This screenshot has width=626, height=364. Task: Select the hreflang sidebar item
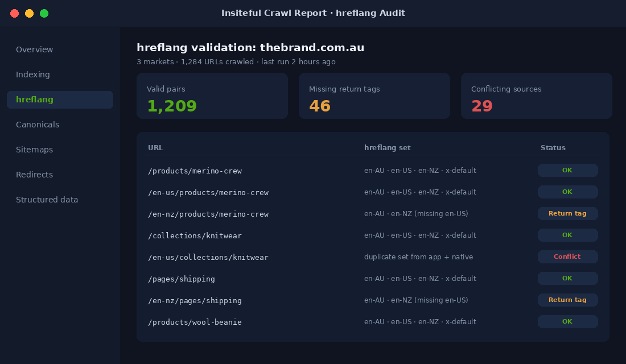(x=60, y=100)
